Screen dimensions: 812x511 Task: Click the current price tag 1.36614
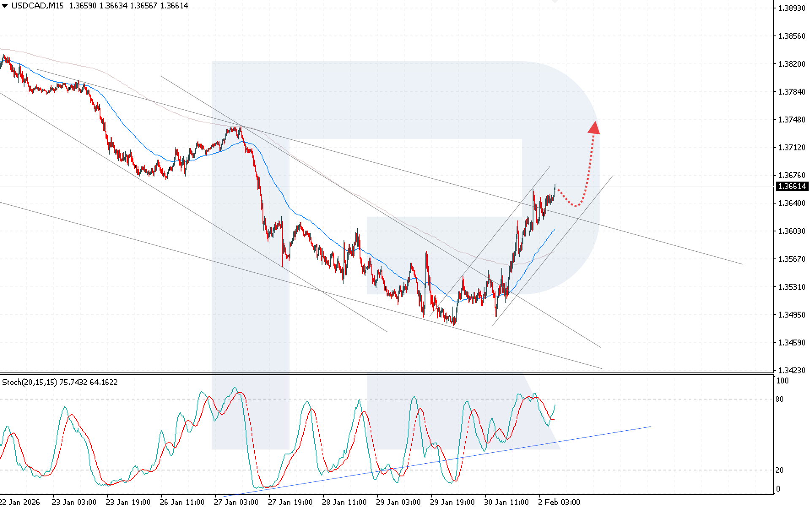click(792, 186)
